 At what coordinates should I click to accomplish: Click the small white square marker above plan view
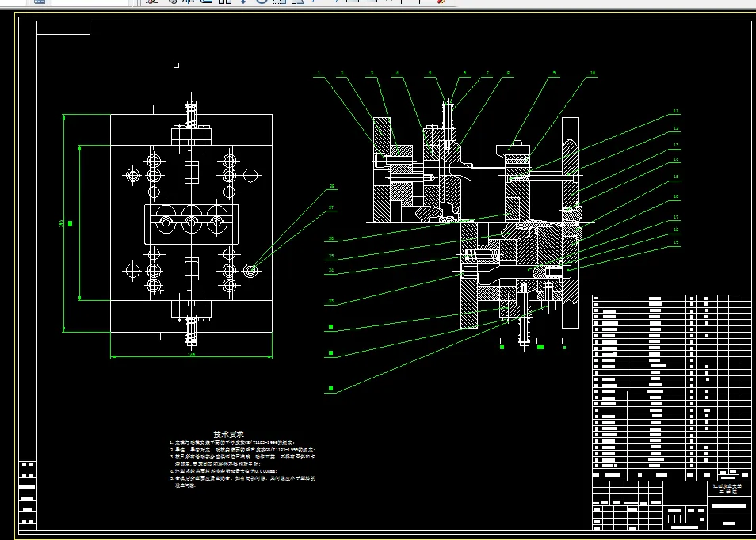click(177, 65)
